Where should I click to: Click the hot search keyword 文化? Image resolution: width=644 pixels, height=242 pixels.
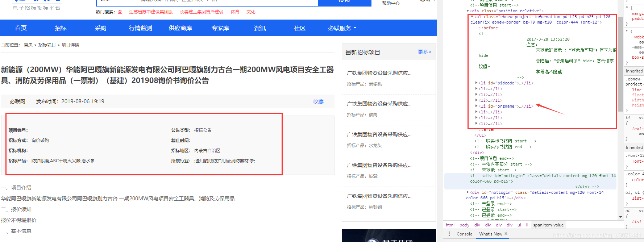251,12
